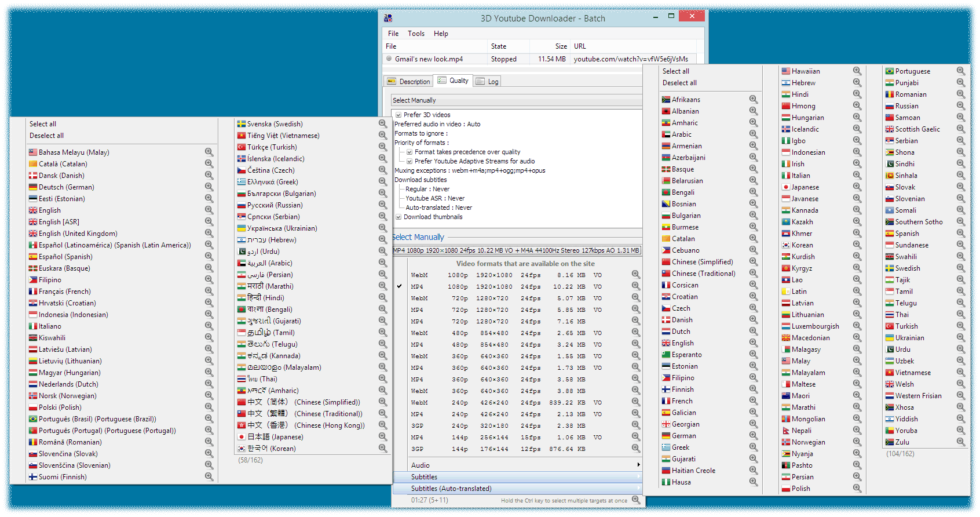Click magnifier on MP4 144p 1.06 MB row
Image resolution: width=980 pixels, height=517 pixels.
click(x=635, y=437)
